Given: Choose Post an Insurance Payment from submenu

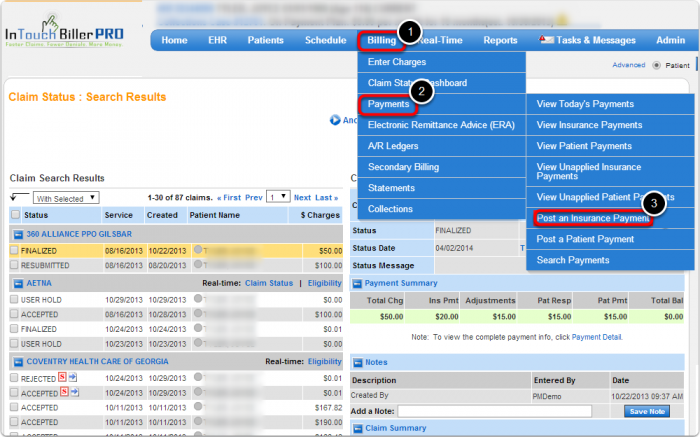Looking at the screenshot, I should point(593,218).
